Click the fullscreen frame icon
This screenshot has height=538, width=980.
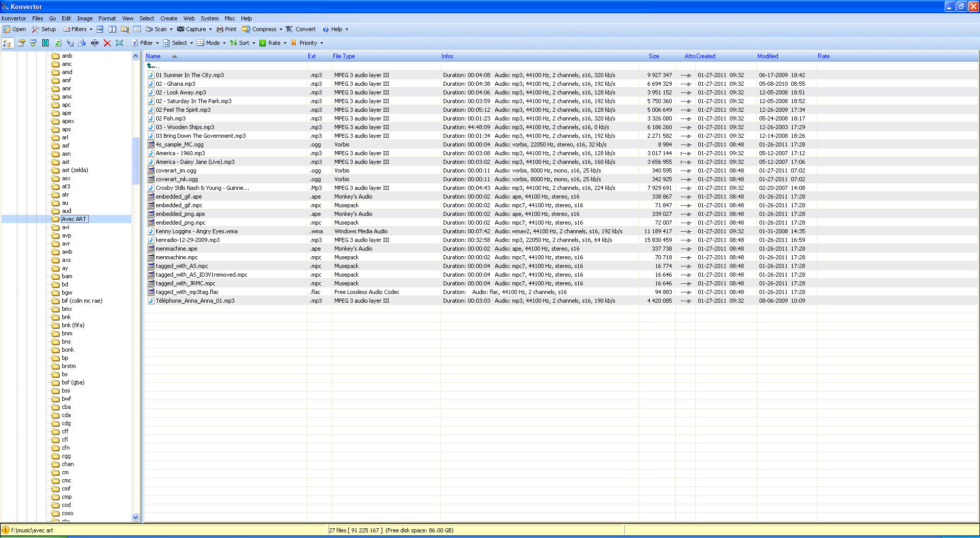click(119, 43)
